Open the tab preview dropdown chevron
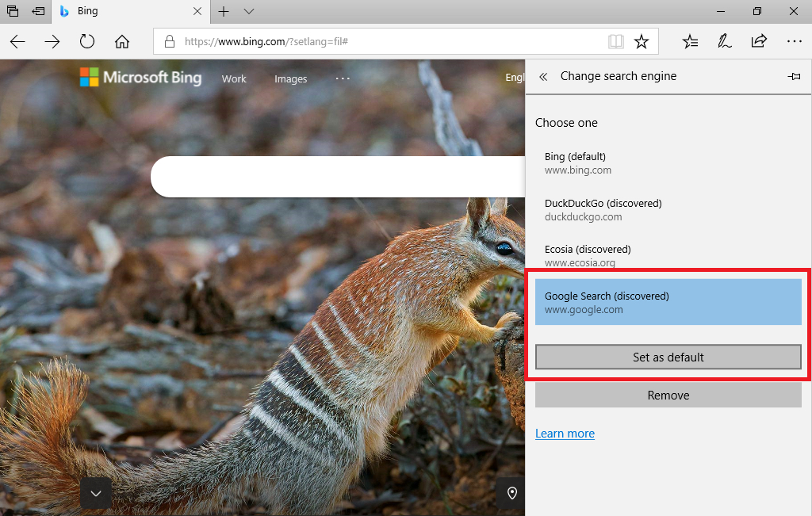 [249, 12]
